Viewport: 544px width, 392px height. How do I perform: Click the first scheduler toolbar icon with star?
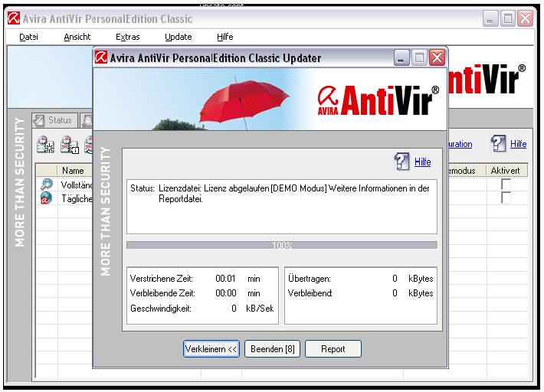[46, 145]
